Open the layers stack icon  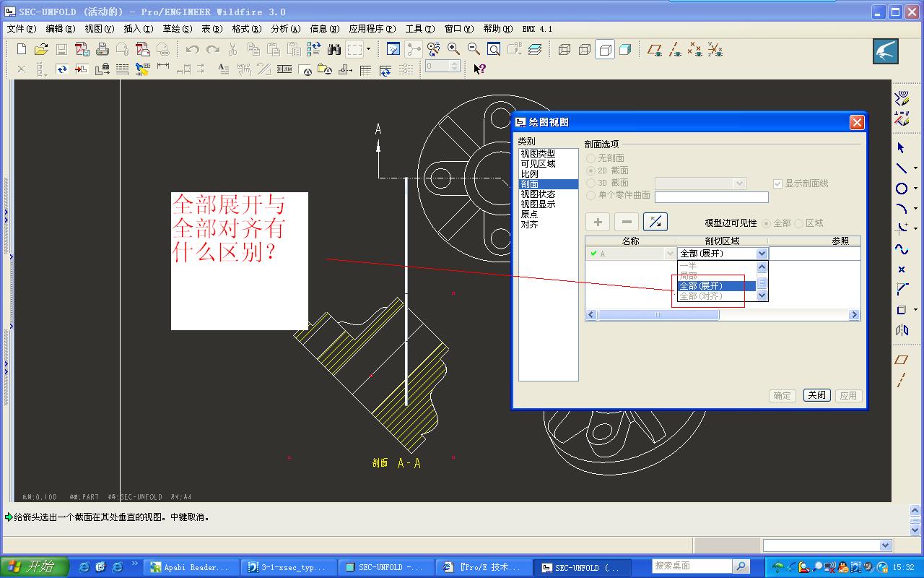534,49
